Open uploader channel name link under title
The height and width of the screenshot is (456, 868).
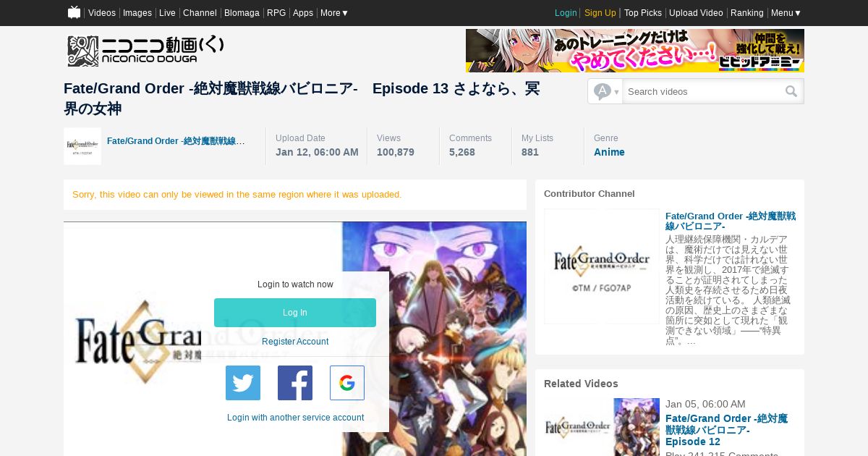(176, 141)
